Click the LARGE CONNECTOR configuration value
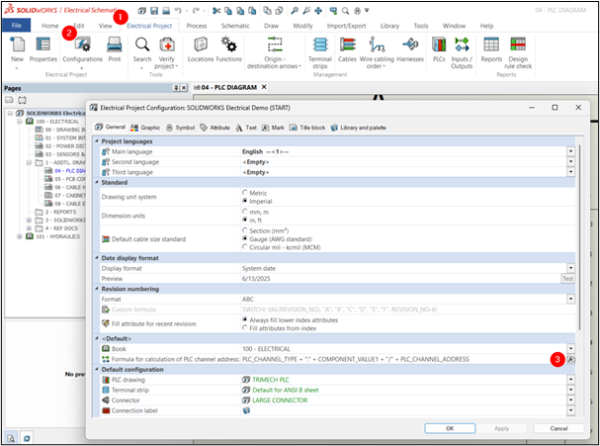Viewport: 600px width, 446px height. [280, 400]
